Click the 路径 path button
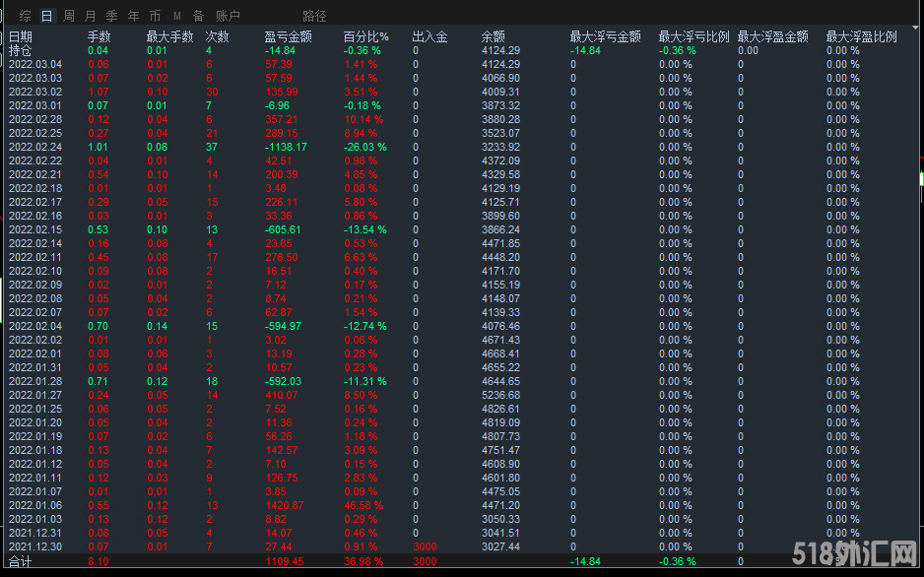 [x=314, y=16]
